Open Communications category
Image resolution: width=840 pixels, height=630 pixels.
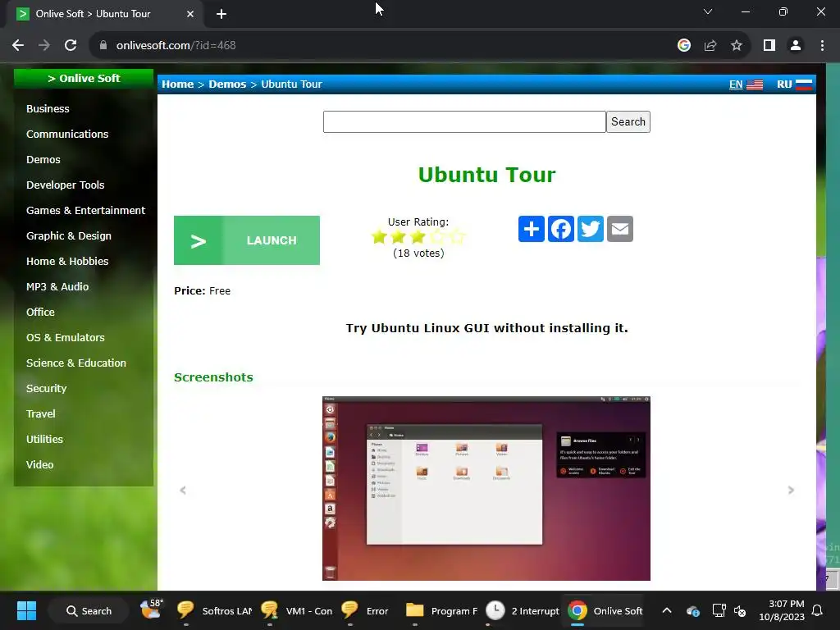(67, 134)
